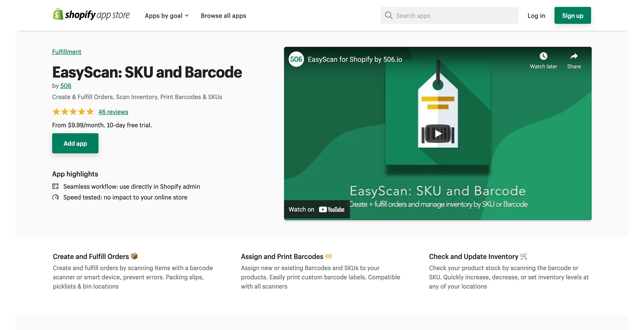Click the five-star rating icons

point(73,112)
